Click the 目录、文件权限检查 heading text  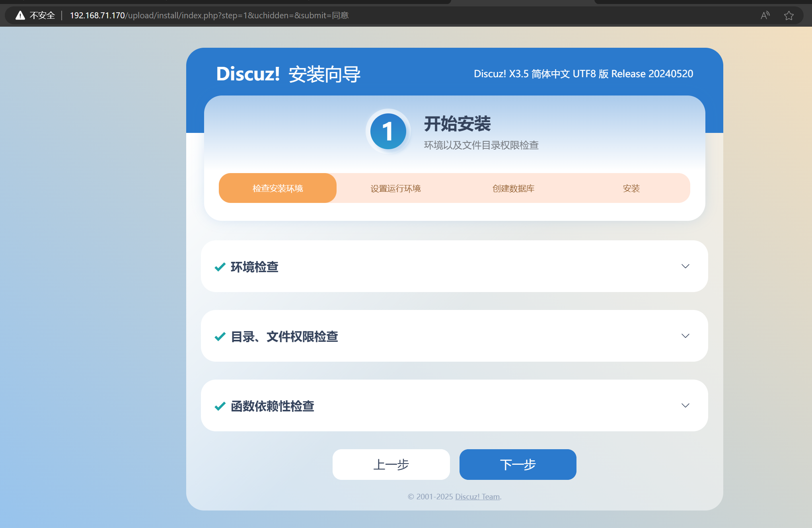coord(284,337)
